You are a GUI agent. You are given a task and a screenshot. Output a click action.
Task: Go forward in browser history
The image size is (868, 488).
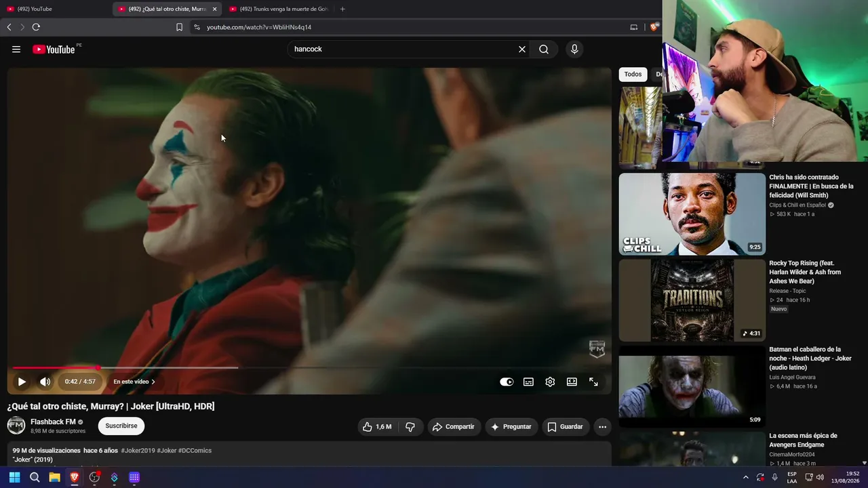click(22, 27)
